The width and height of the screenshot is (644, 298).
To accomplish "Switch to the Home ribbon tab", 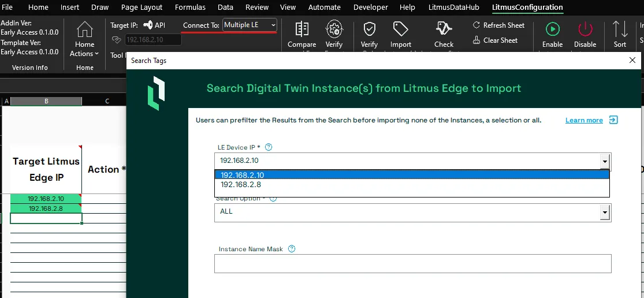I will point(38,8).
